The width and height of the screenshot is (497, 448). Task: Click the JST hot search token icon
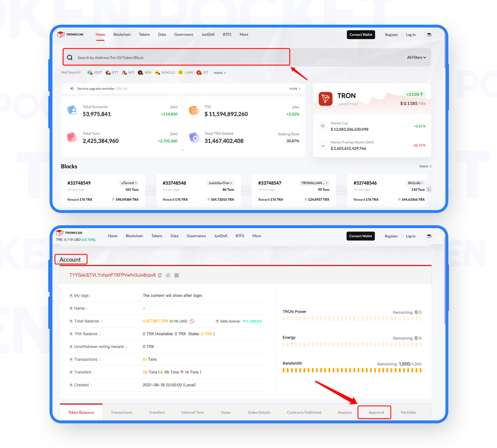(x=199, y=73)
